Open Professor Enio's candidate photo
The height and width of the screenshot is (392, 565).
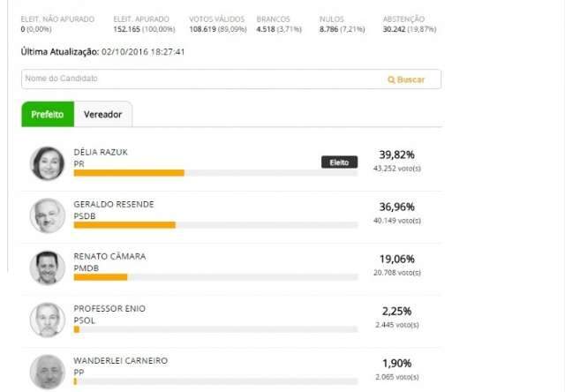point(47,320)
